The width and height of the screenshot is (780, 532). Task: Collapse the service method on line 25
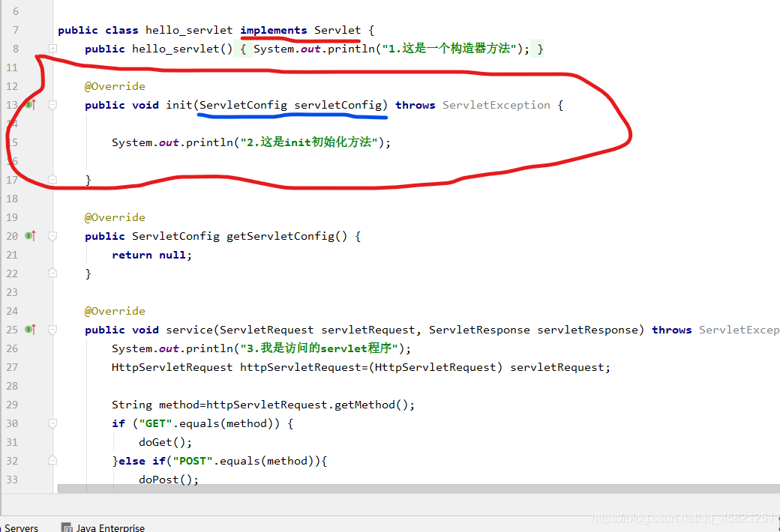[x=52, y=330]
